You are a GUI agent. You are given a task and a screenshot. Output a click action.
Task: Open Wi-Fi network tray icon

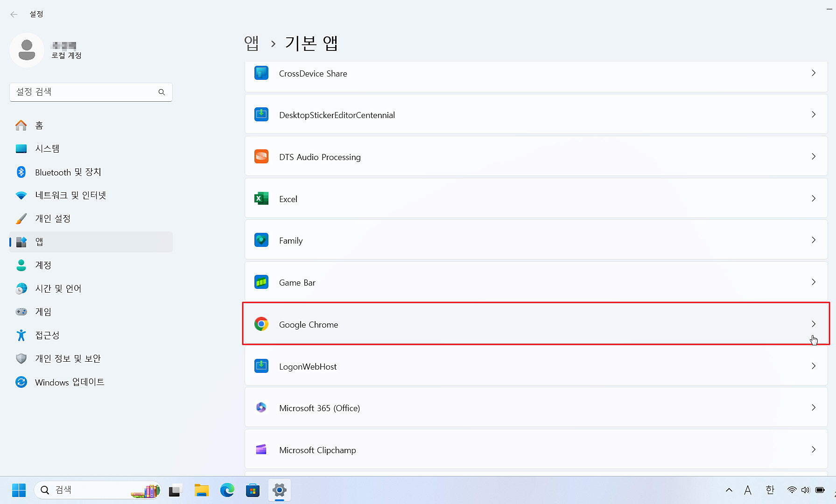tap(792, 490)
